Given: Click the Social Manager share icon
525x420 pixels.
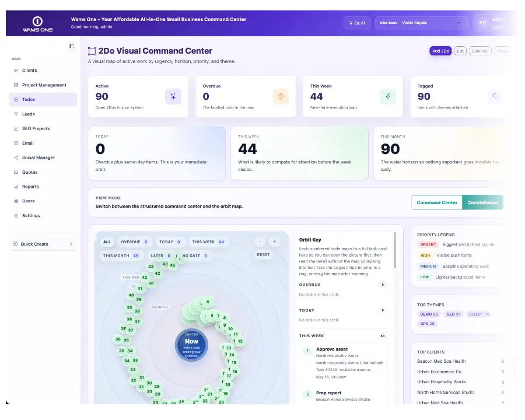Looking at the screenshot, I should [16, 157].
